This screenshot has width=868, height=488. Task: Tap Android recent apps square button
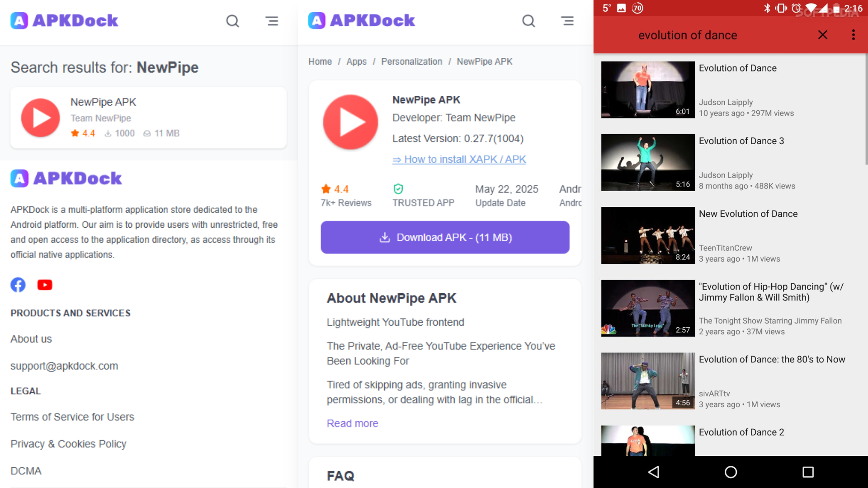pos(808,472)
